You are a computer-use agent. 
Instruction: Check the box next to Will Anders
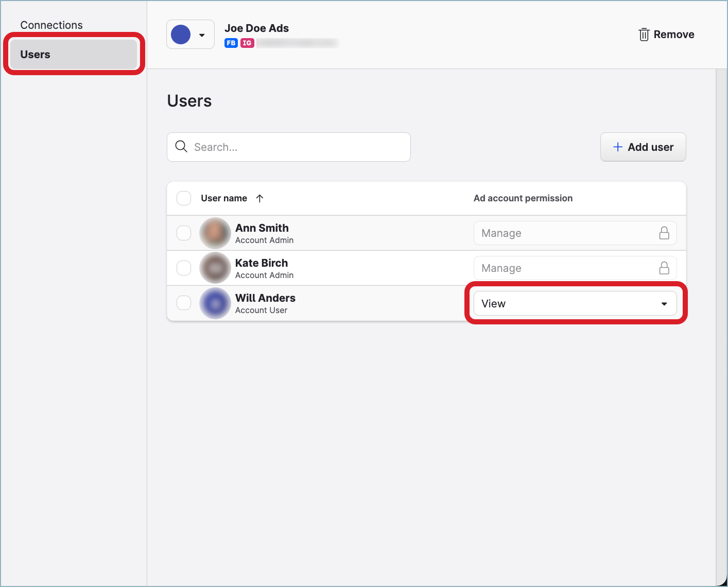pyautogui.click(x=184, y=303)
